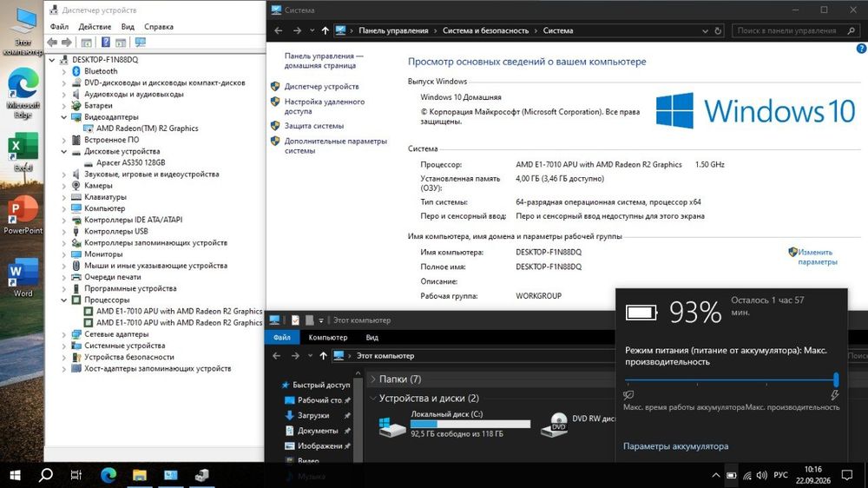Viewport: 868px width, 488px height.
Task: Open Действие menu in Device Manager
Action: click(95, 27)
